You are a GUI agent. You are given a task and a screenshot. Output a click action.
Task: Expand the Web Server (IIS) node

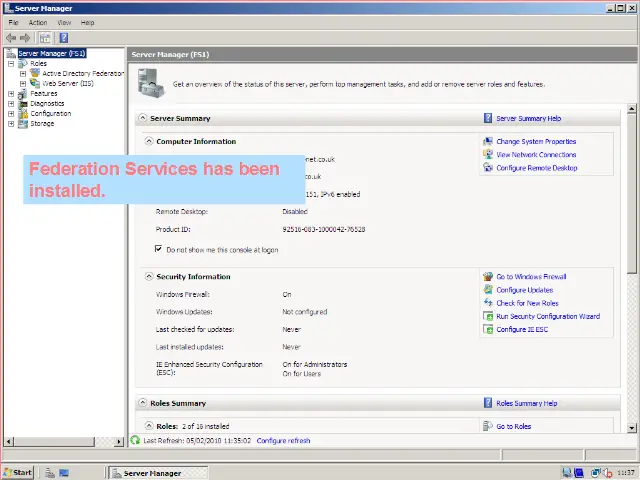point(23,84)
